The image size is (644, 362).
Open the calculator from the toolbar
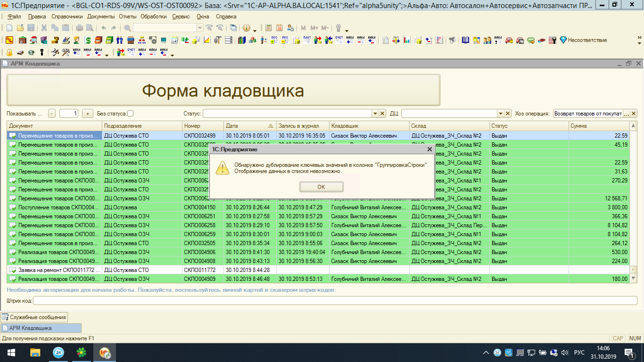(268, 28)
